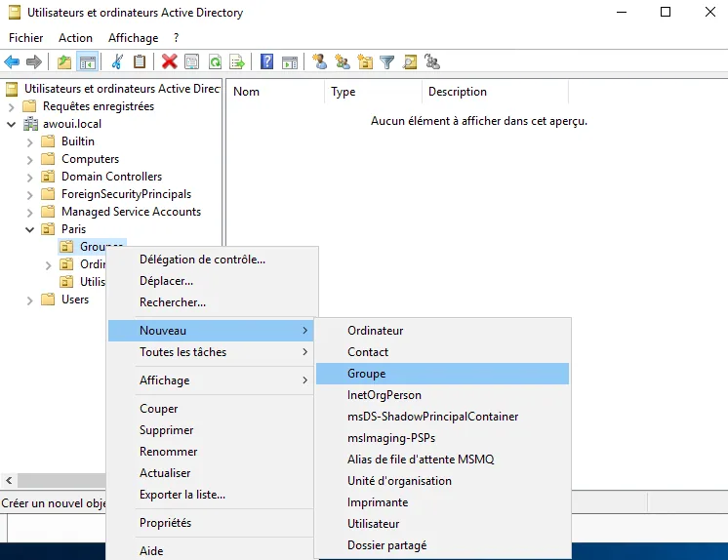Expand the Computers container
Screen dimensions: 728x560
(29, 160)
